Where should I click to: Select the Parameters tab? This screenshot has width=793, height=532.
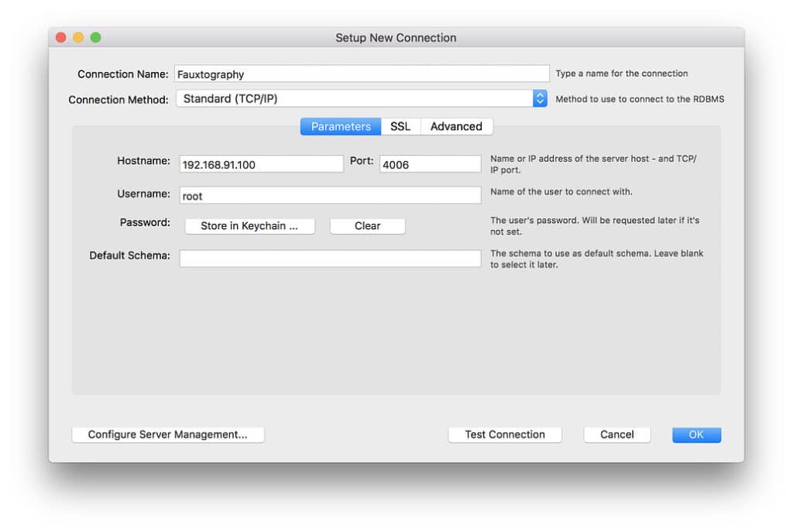339,126
